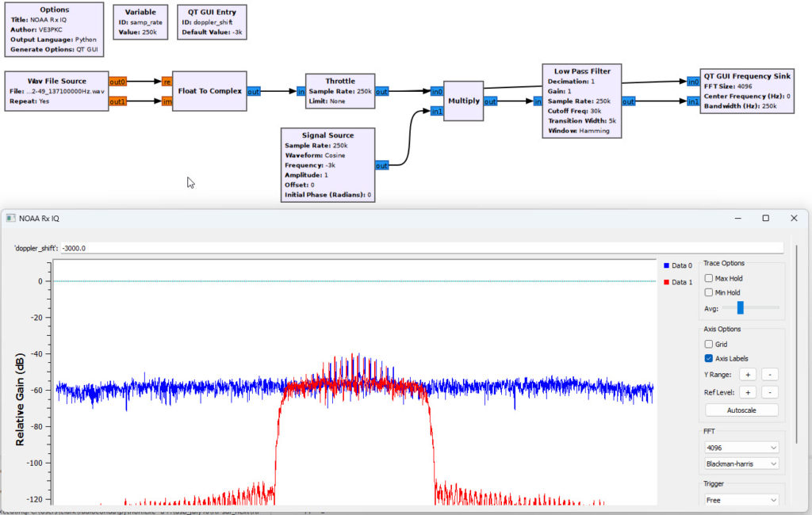Click the NOAA Rx IQ window icon

pos(11,218)
